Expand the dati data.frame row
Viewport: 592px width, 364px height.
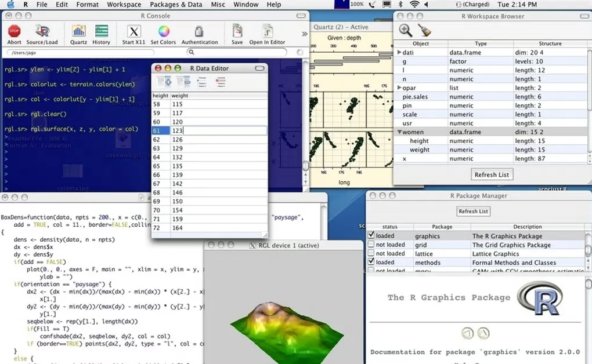click(399, 52)
